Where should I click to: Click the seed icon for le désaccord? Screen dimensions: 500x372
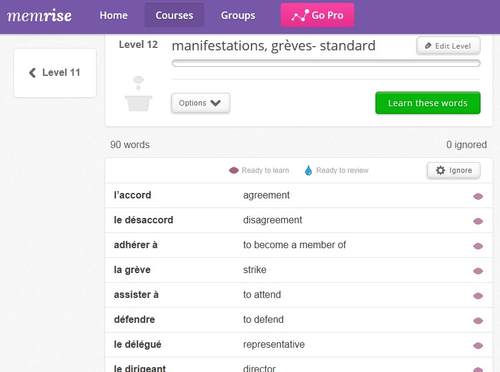tap(478, 221)
